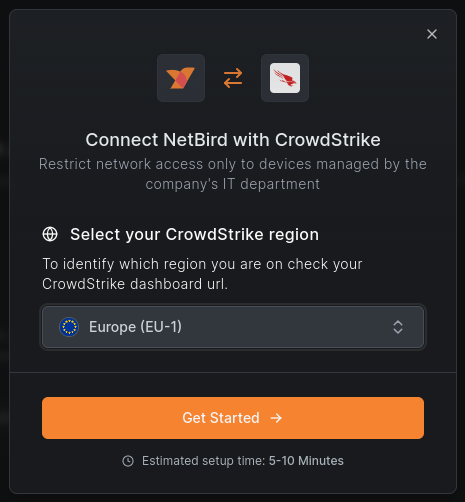
Task: Click the clock icon near setup time
Action: click(128, 461)
